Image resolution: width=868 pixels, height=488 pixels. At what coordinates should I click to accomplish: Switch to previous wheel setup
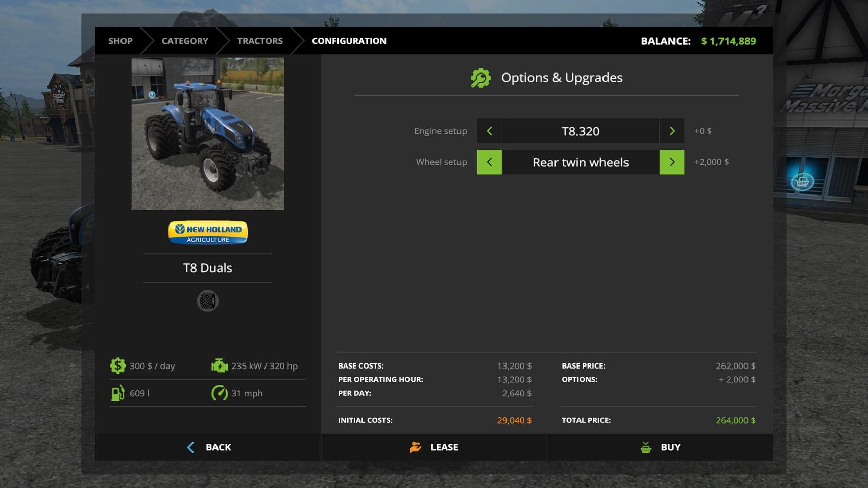coord(489,162)
